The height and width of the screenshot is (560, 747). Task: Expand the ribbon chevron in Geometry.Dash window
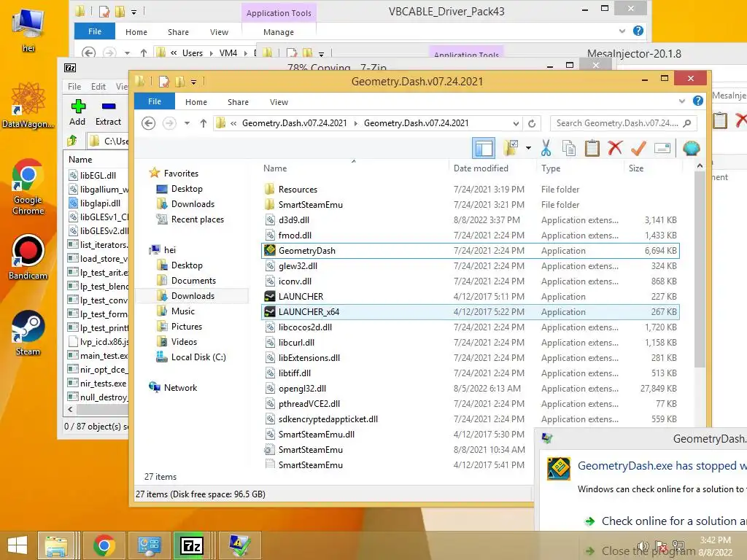[x=682, y=101]
